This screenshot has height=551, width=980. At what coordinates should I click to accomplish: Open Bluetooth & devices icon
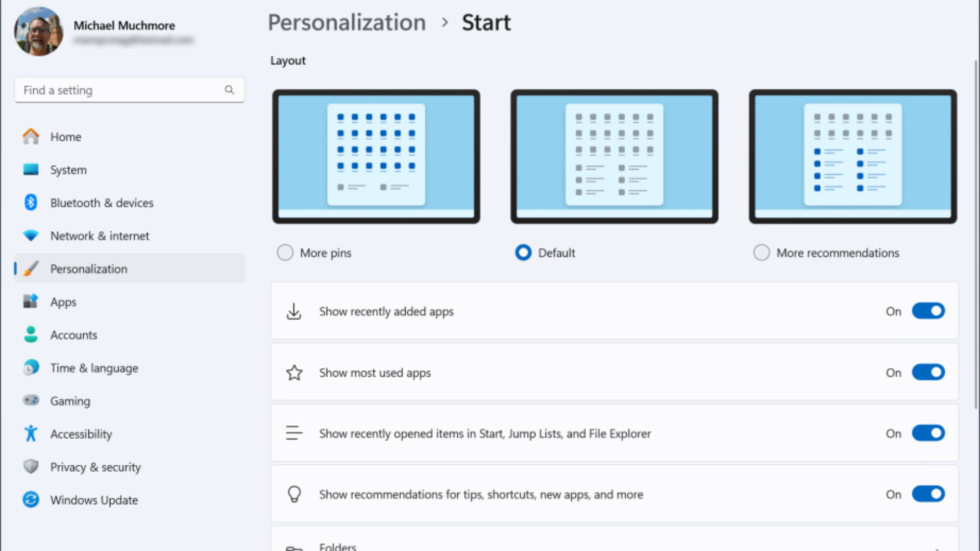(31, 203)
